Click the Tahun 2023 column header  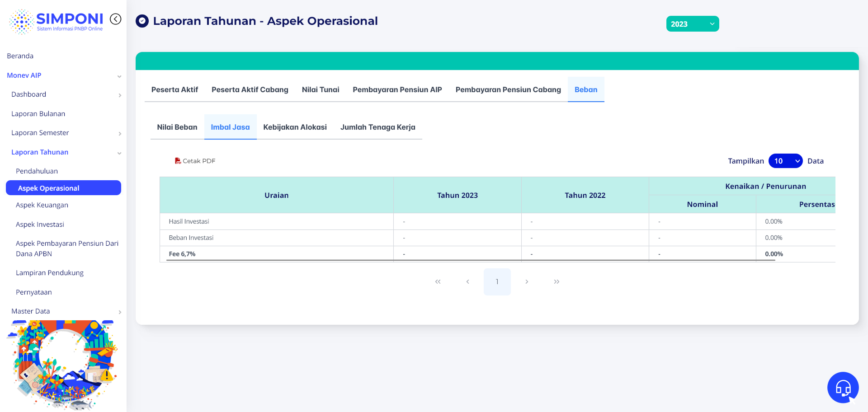pos(458,195)
